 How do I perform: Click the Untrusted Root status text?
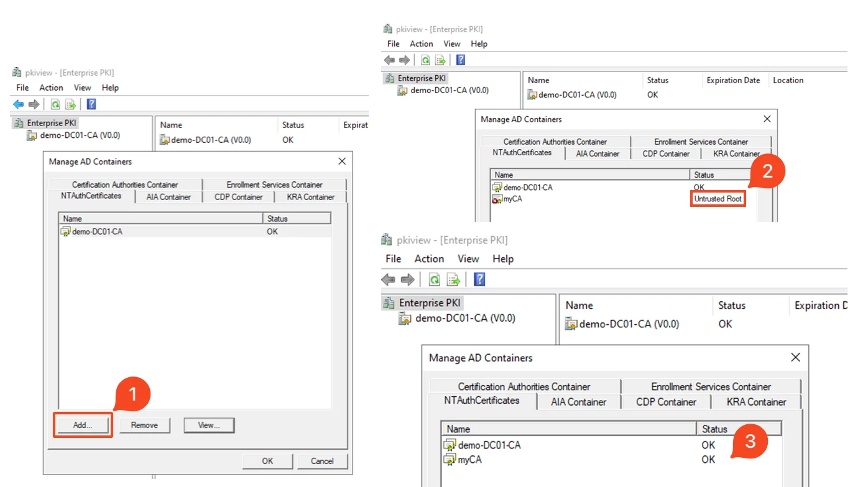tap(718, 199)
